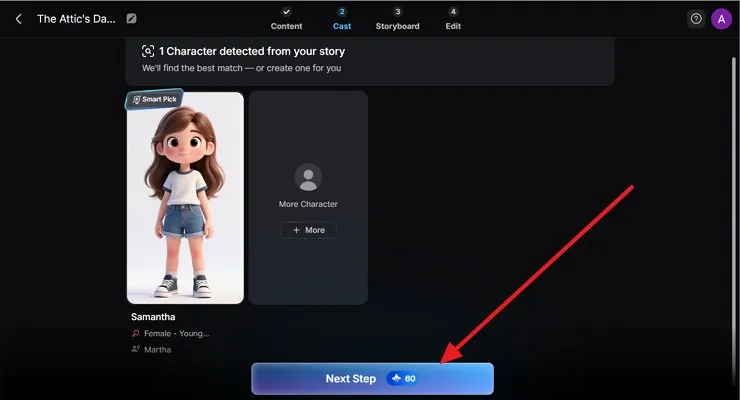The image size is (740, 400).
Task: Click the character scan detection icon
Action: (148, 51)
